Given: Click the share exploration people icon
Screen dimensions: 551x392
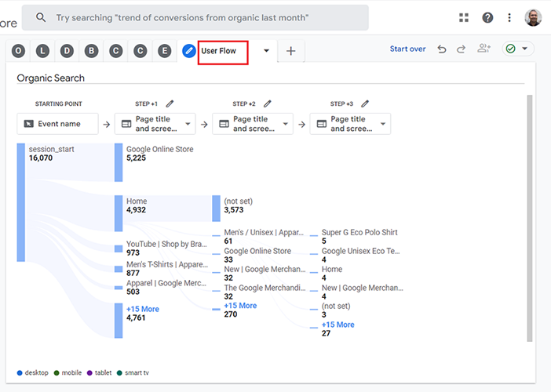Looking at the screenshot, I should (483, 49).
